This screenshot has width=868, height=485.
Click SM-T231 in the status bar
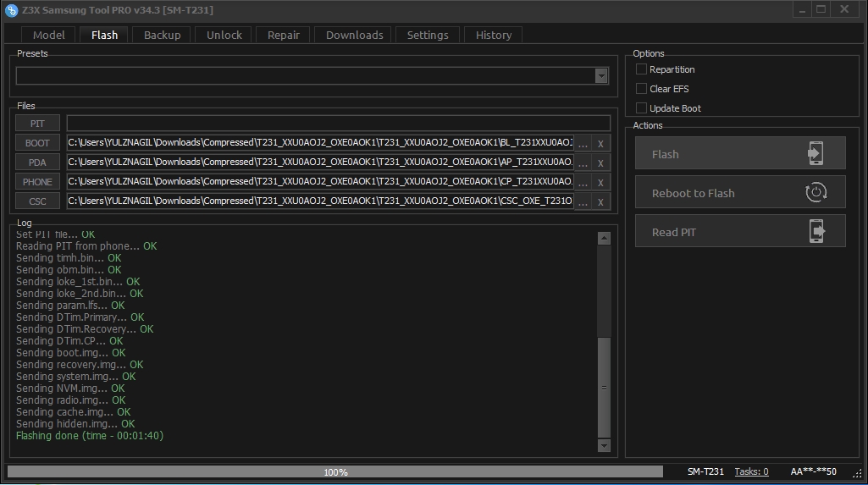tap(705, 471)
